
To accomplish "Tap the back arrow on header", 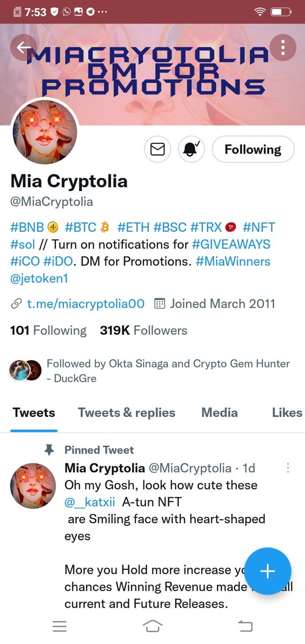I will [24, 47].
